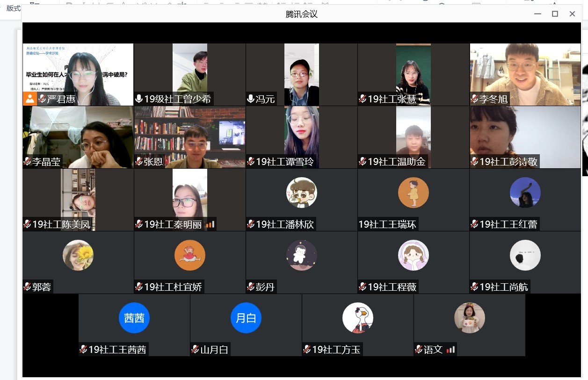
Task: Click the muted mic icon of 19社工尚航
Action: [474, 287]
